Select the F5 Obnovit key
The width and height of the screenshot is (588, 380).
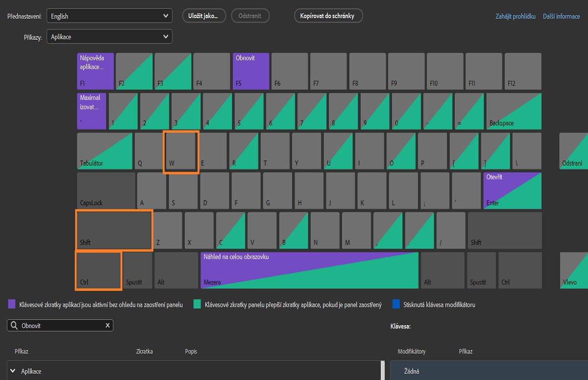tap(251, 71)
